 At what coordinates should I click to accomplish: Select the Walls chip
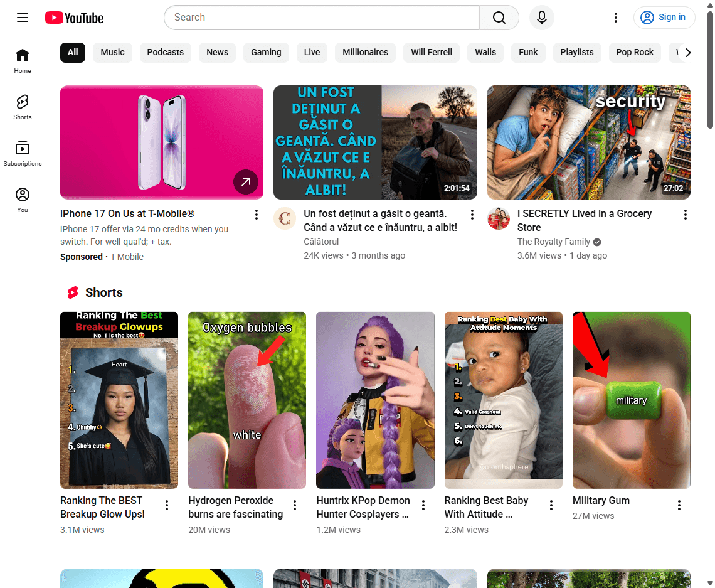tap(485, 53)
